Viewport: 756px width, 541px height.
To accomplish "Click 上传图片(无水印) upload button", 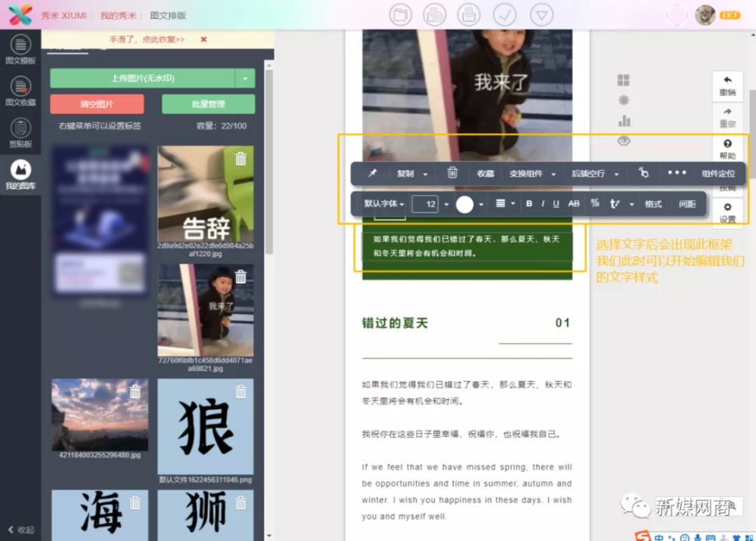I will pos(143,78).
